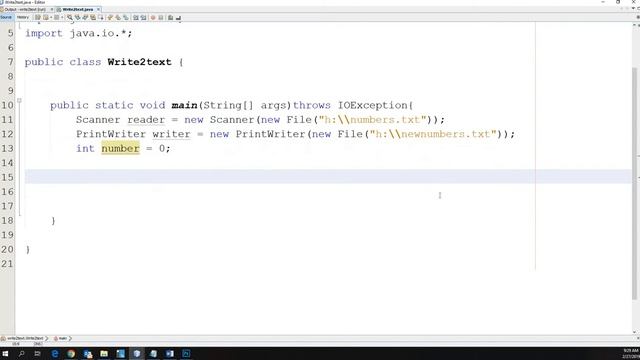Jump to last edit location icon
The image size is (640, 360).
click(38, 18)
